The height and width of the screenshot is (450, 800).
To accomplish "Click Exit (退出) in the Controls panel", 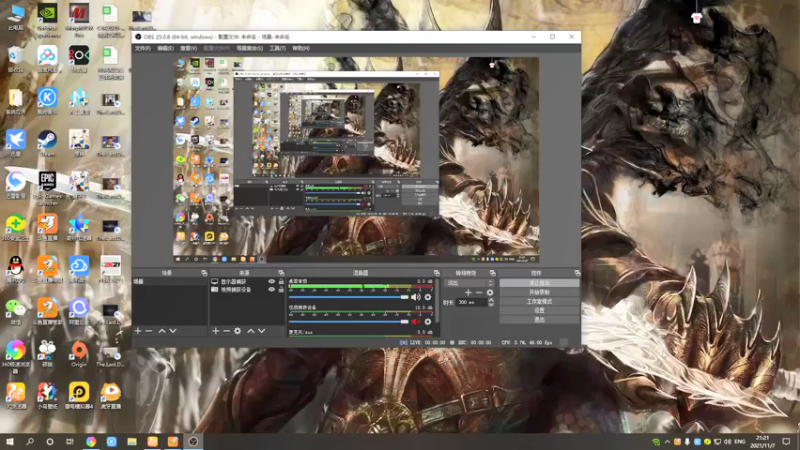I will tap(539, 319).
